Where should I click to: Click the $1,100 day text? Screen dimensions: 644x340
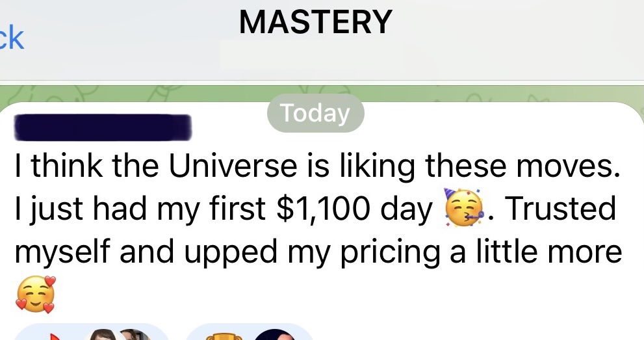[x=354, y=209]
